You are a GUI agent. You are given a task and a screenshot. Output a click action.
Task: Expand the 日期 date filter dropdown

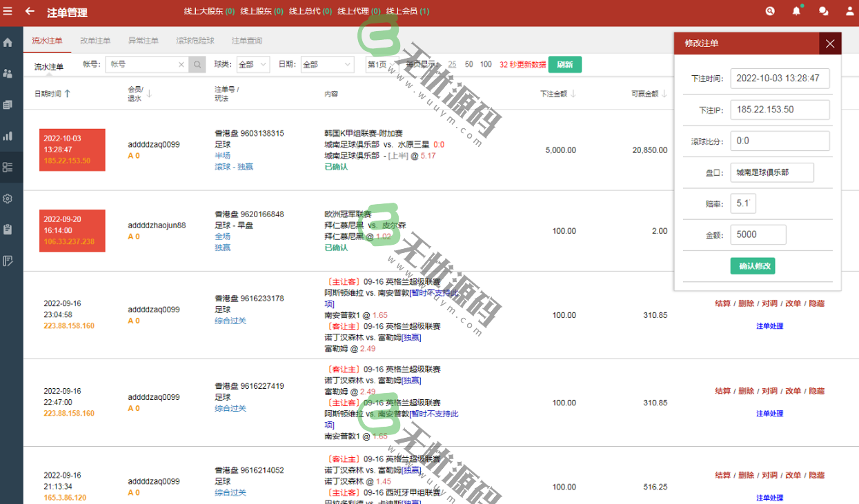(327, 63)
